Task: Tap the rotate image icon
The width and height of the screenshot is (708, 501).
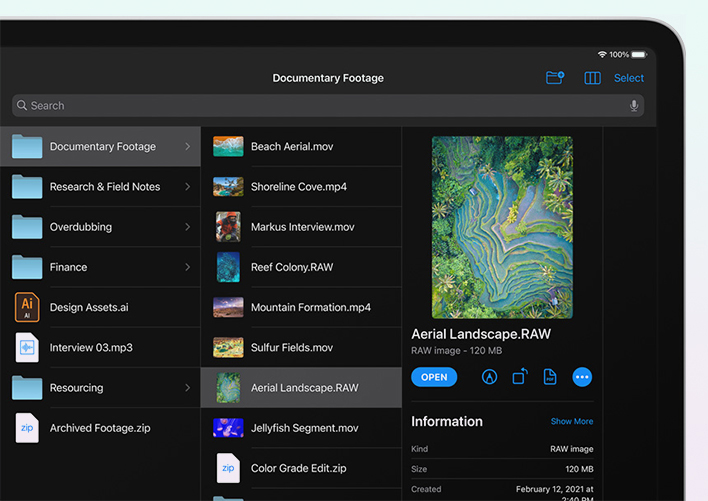Action: pyautogui.click(x=520, y=377)
